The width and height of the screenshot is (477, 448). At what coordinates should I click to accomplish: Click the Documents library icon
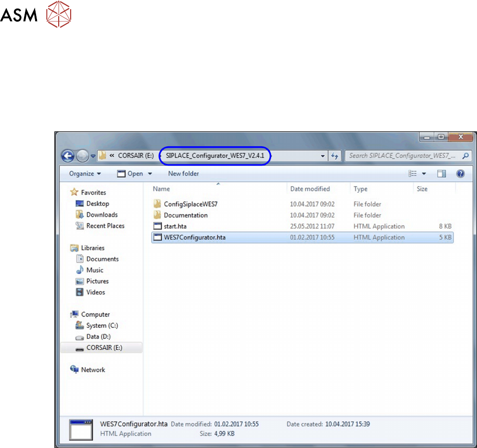tap(80, 259)
